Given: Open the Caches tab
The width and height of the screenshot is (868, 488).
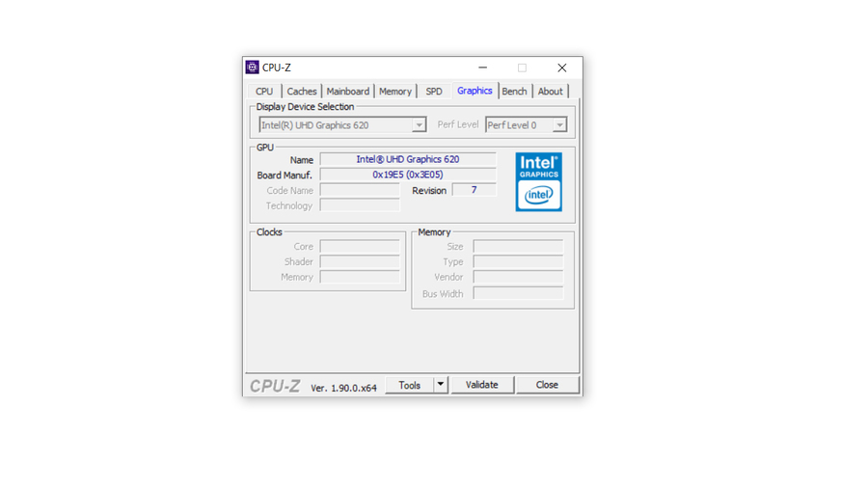Looking at the screenshot, I should tap(302, 92).
